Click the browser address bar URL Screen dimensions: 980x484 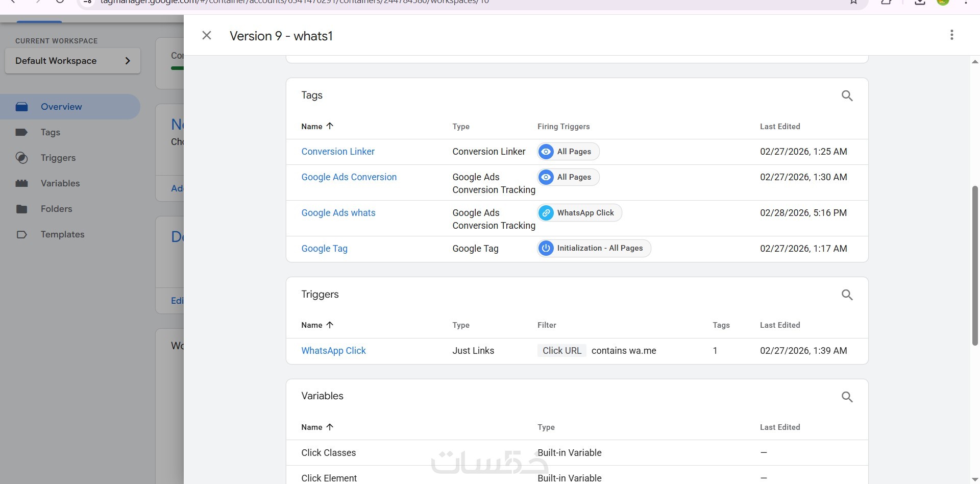tap(295, 2)
